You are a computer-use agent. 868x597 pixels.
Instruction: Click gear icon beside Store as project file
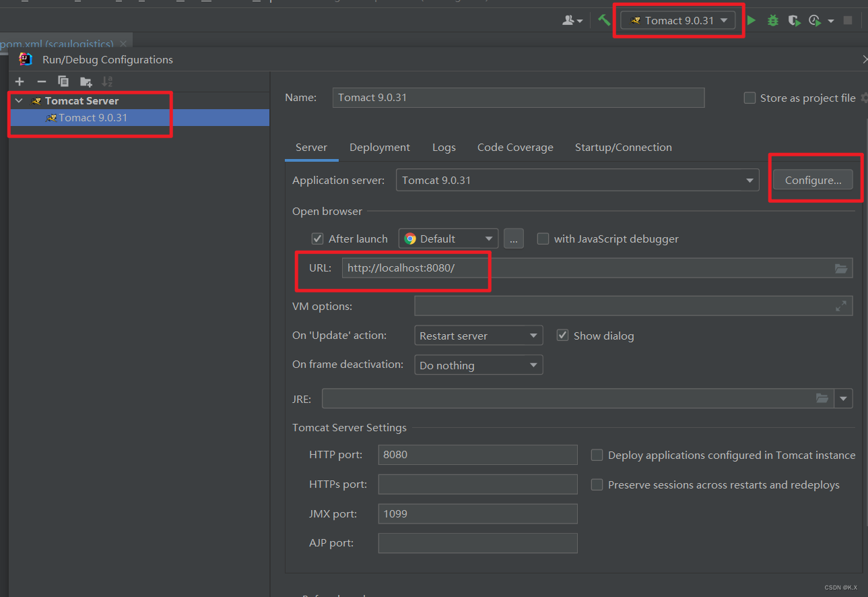point(865,98)
